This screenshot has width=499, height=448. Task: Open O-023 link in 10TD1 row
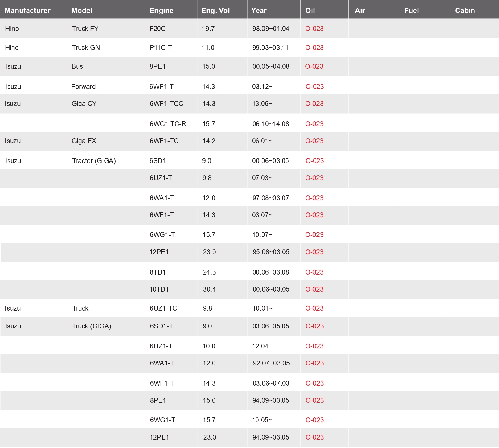click(314, 289)
